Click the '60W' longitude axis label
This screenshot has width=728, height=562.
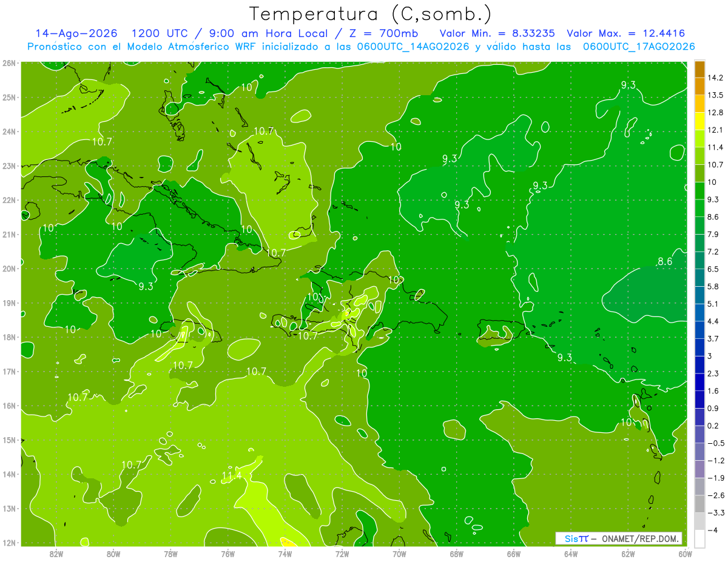pos(686,554)
